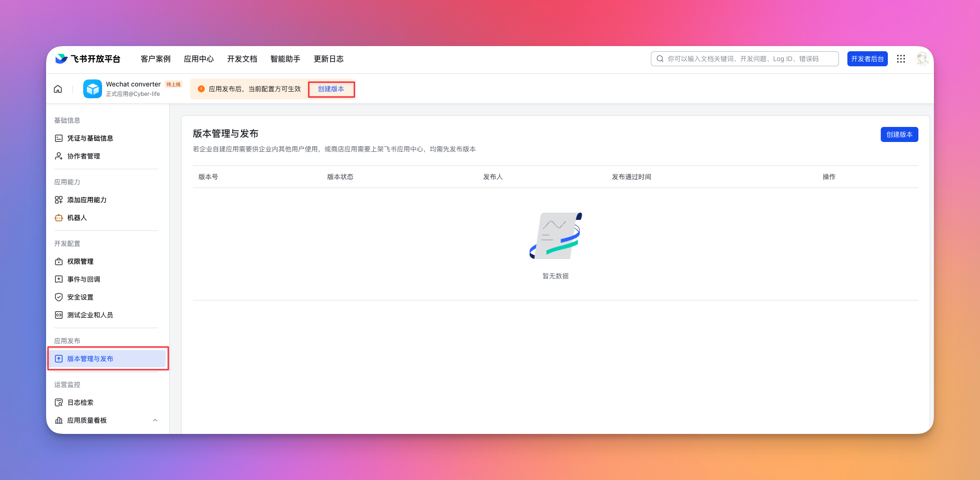Select 版本管理与发布 in sidebar
Viewport: 980px width, 480px height.
[x=108, y=359]
